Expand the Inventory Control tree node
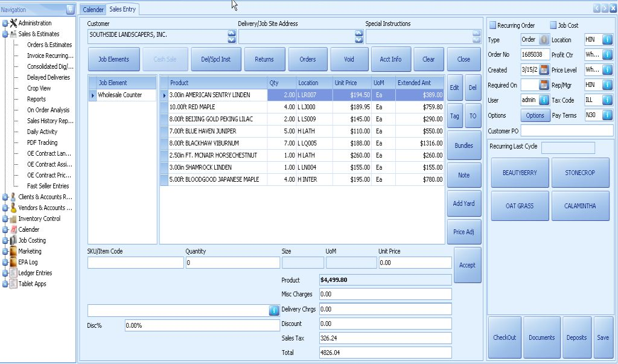 click(5, 219)
